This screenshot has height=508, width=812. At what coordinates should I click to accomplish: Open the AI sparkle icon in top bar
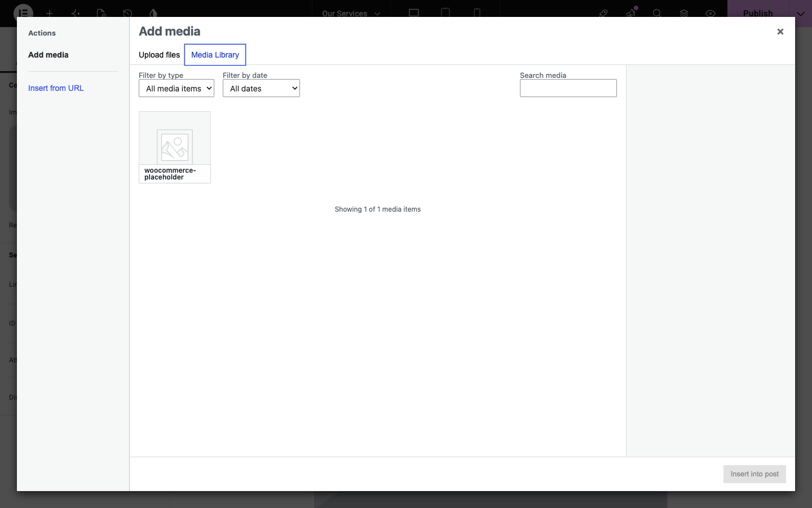(76, 13)
